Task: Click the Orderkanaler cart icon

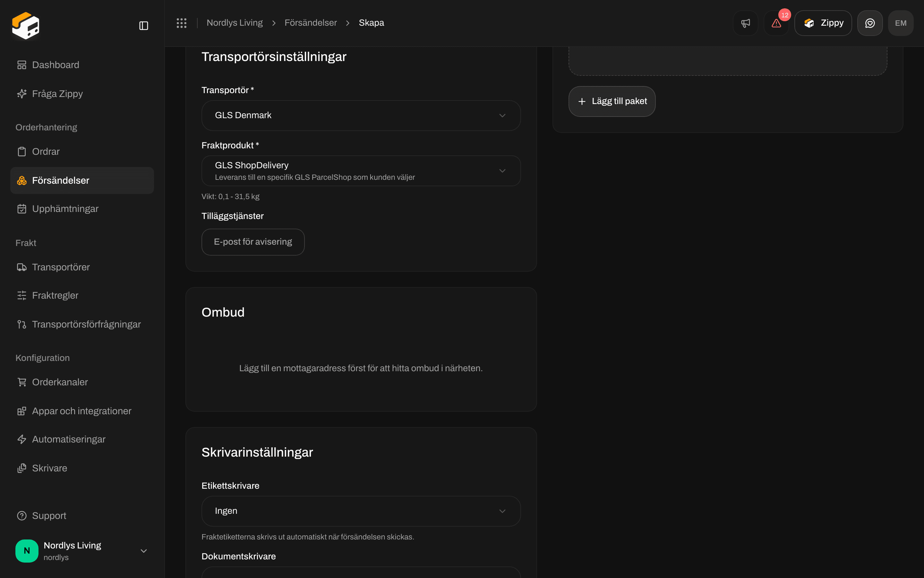Action: [x=22, y=382]
